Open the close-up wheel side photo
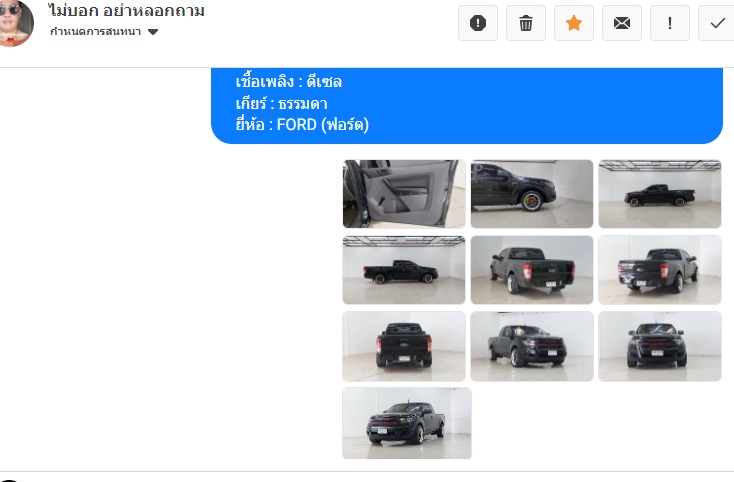 pos(532,194)
